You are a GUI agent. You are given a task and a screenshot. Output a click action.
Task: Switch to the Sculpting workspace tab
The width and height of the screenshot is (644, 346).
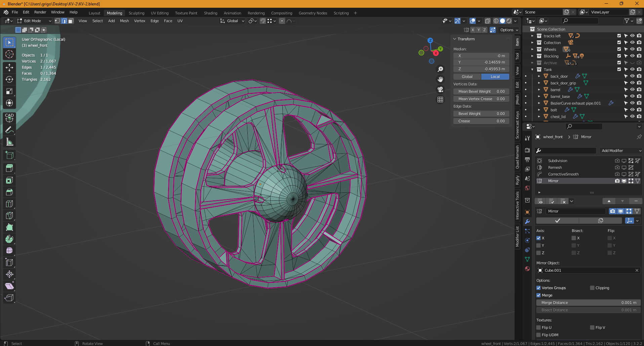click(x=136, y=13)
